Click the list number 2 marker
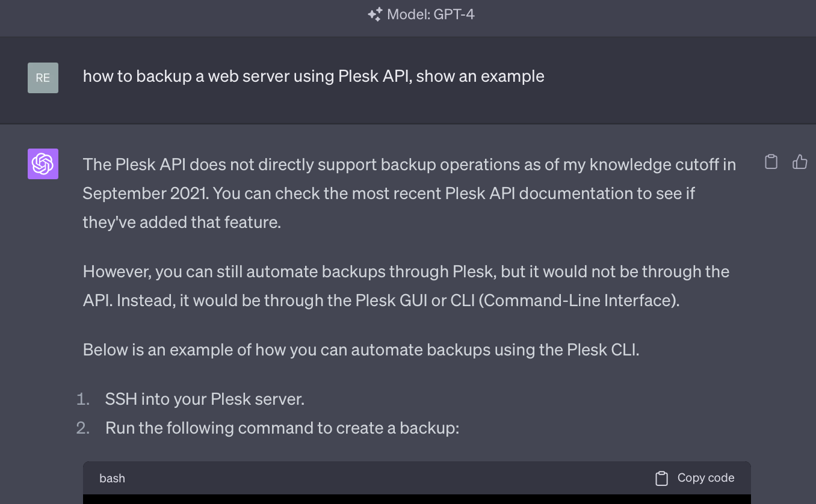The height and width of the screenshot is (504, 816). (x=83, y=428)
